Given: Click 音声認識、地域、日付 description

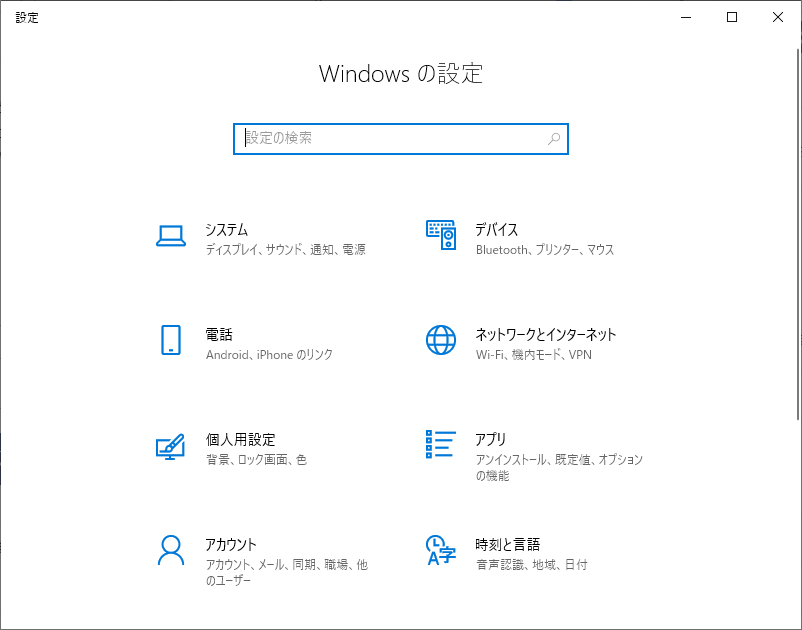Looking at the screenshot, I should pyautogui.click(x=531, y=565).
